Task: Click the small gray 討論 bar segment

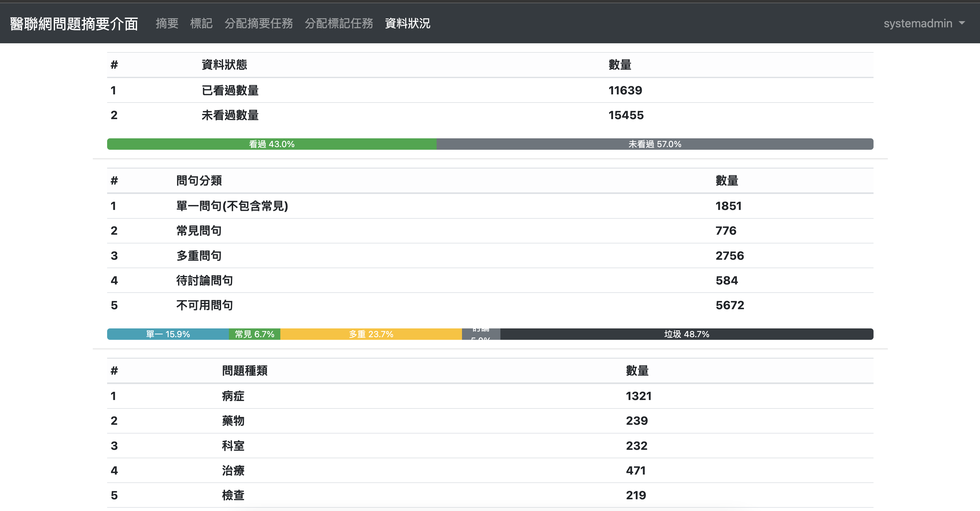Action: tap(481, 334)
